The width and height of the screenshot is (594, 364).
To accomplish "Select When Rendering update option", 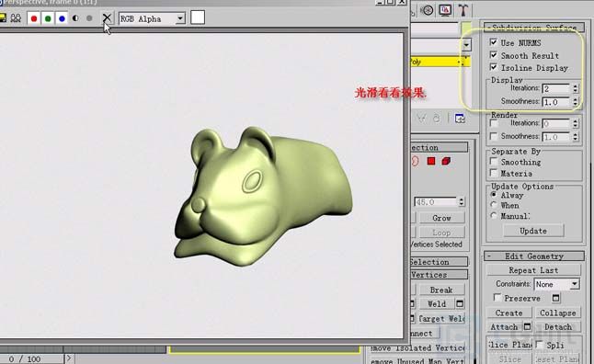I will coord(494,205).
